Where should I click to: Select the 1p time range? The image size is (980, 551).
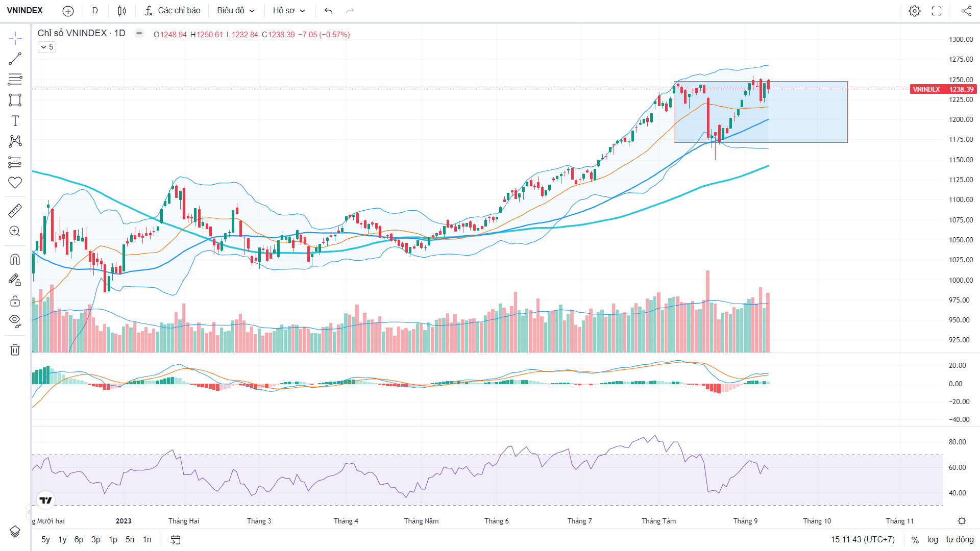(113, 540)
